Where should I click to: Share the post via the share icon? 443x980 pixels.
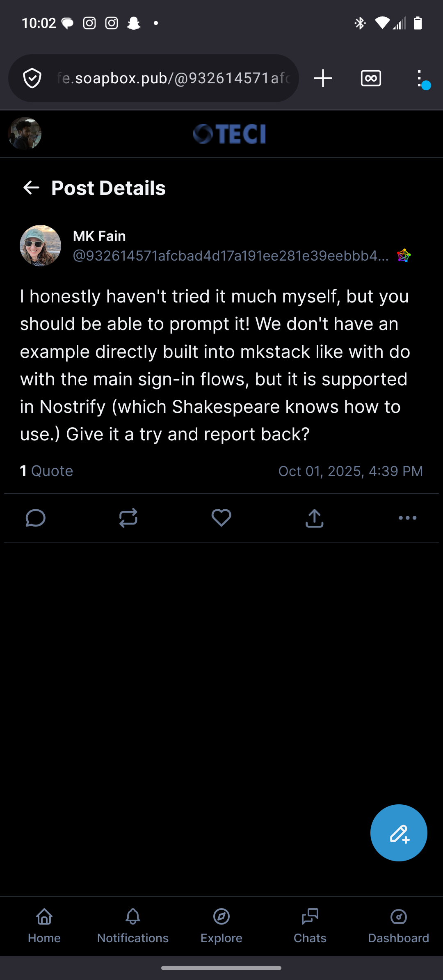coord(315,518)
